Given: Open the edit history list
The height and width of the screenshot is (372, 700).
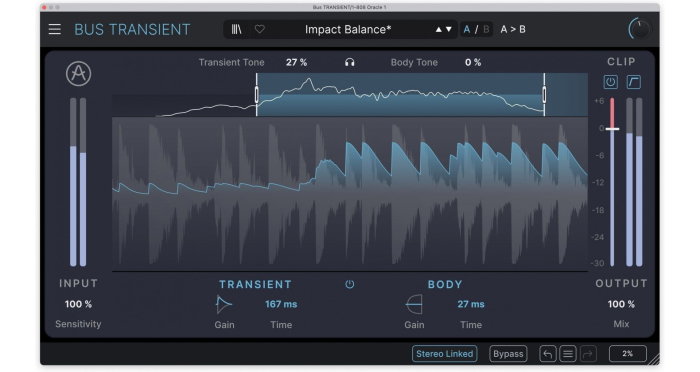Looking at the screenshot, I should click(568, 354).
